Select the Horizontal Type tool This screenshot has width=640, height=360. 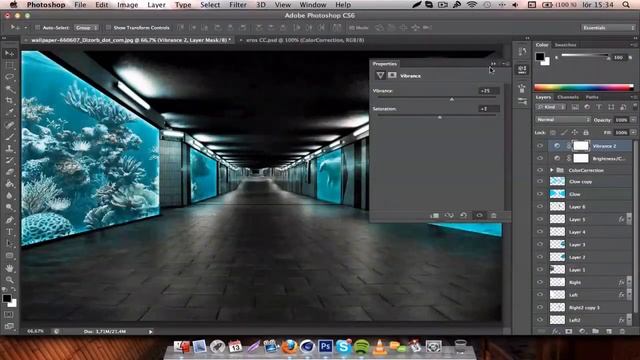click(x=9, y=232)
